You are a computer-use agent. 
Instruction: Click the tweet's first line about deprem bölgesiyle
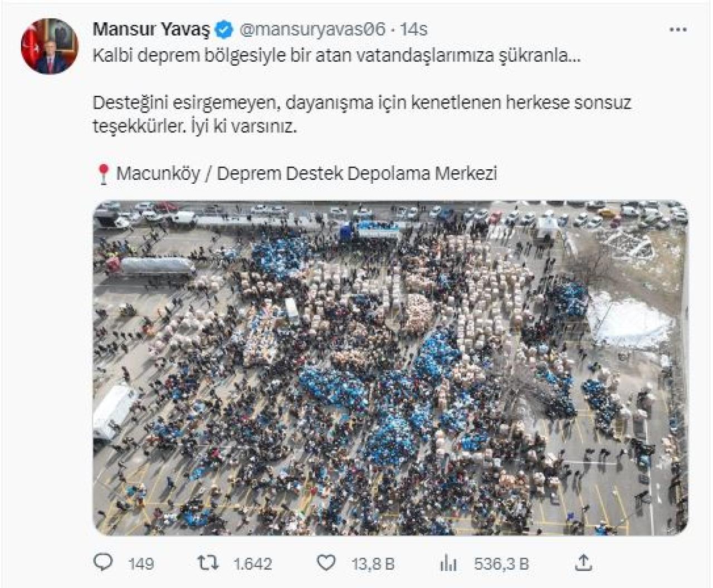336,56
